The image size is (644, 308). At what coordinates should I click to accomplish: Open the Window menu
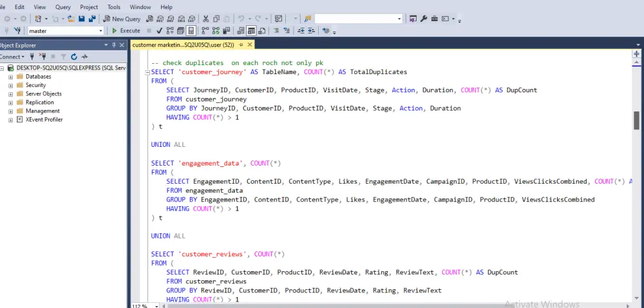click(x=140, y=7)
